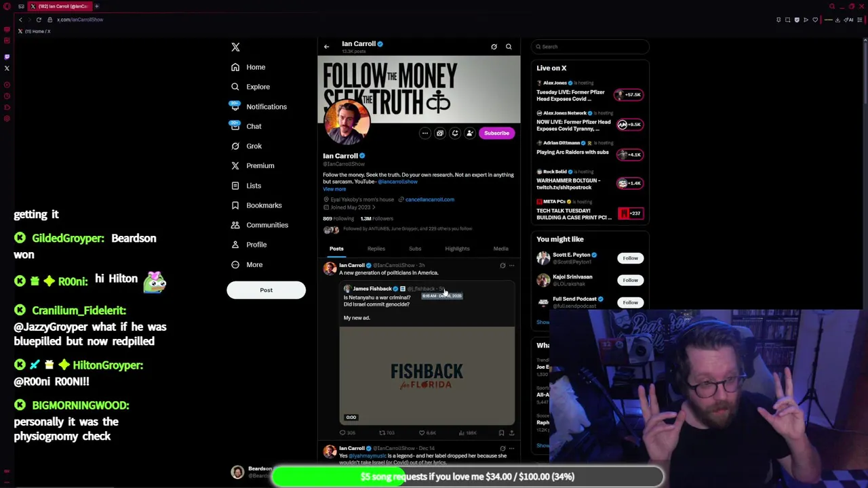This screenshot has width=868, height=488.
Task: Open the @iyahmaymusic mention link
Action: [368, 456]
